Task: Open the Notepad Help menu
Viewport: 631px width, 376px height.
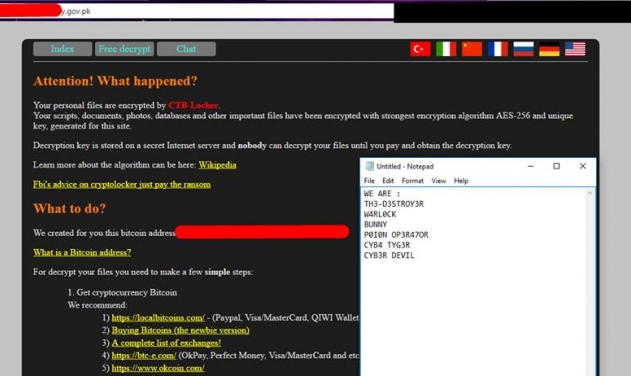Action: (x=461, y=181)
